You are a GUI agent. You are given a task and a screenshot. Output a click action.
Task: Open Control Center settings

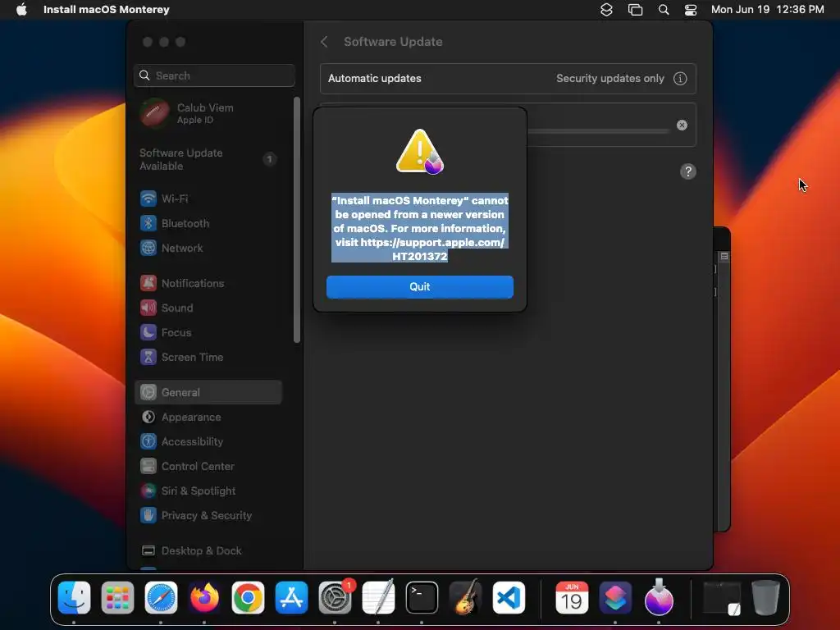point(209,467)
